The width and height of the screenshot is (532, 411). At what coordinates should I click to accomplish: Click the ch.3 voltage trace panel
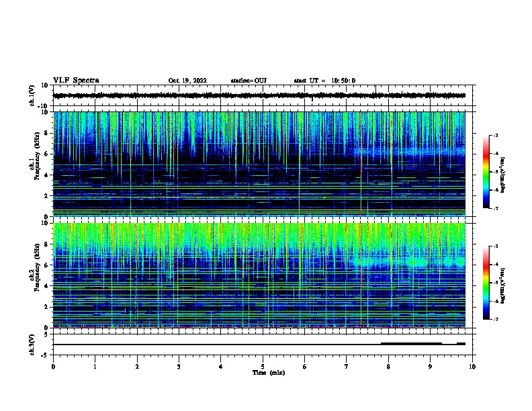pos(263,345)
